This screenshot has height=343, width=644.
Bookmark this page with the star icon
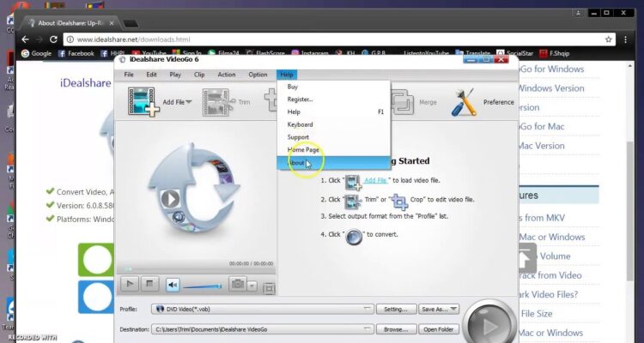point(608,39)
